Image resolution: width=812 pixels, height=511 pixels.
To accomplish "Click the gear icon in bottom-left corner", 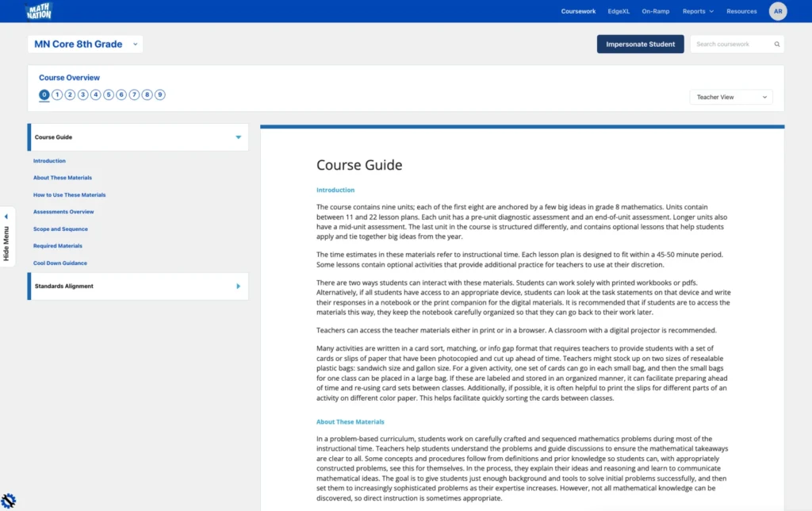I will 8,501.
